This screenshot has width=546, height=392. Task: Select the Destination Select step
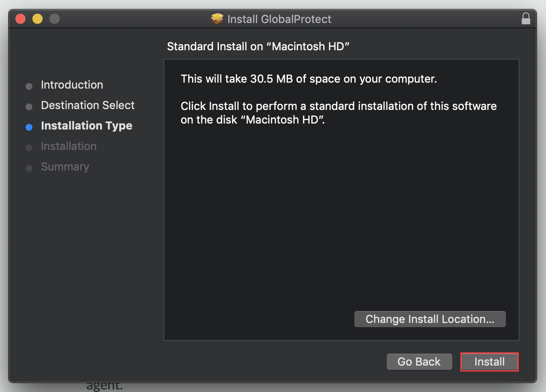[88, 105]
